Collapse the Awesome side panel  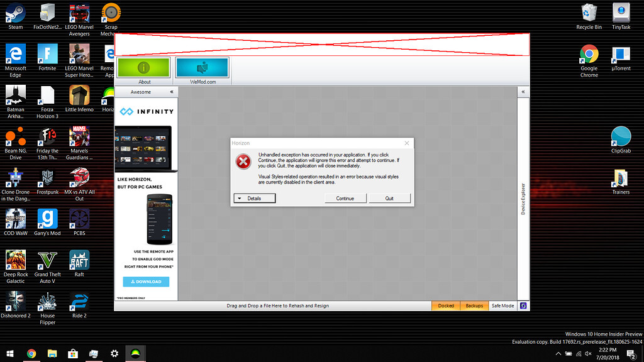pyautogui.click(x=172, y=92)
